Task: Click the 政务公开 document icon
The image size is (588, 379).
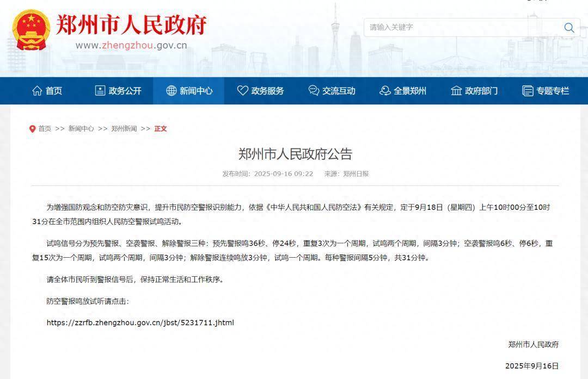Action: [100, 91]
